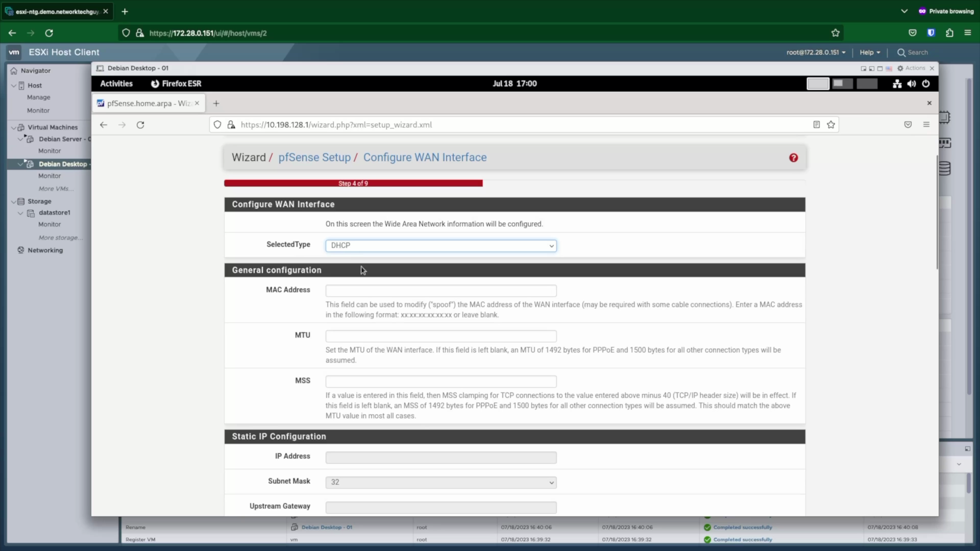980x551 pixels.
Task: Open new tab in the outer browser
Action: 125,11
